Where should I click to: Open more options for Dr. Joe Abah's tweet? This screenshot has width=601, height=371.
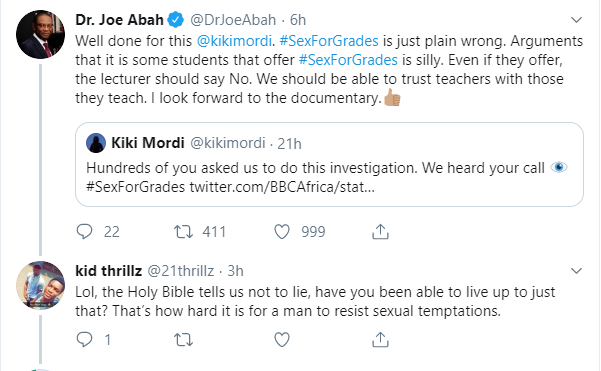[576, 20]
